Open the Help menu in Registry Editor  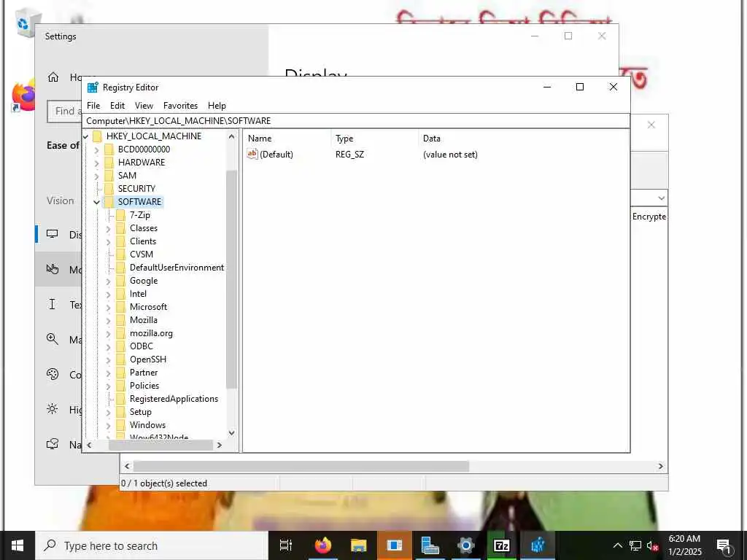tap(217, 106)
